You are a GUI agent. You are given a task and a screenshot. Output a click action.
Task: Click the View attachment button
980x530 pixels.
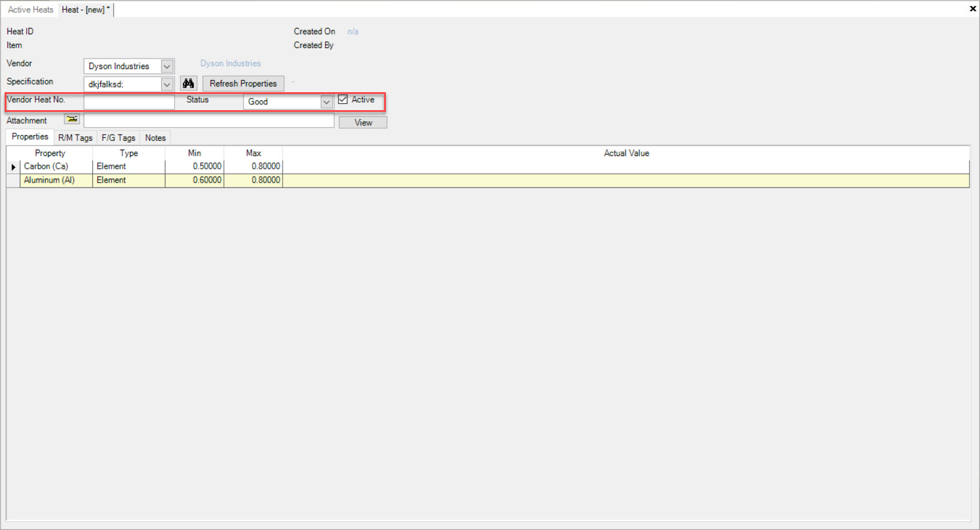pyautogui.click(x=363, y=122)
